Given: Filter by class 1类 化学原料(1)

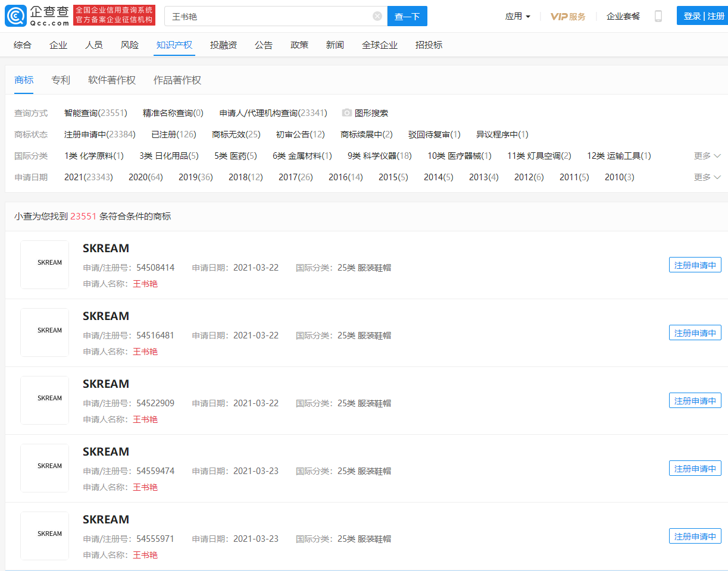Looking at the screenshot, I should [94, 156].
